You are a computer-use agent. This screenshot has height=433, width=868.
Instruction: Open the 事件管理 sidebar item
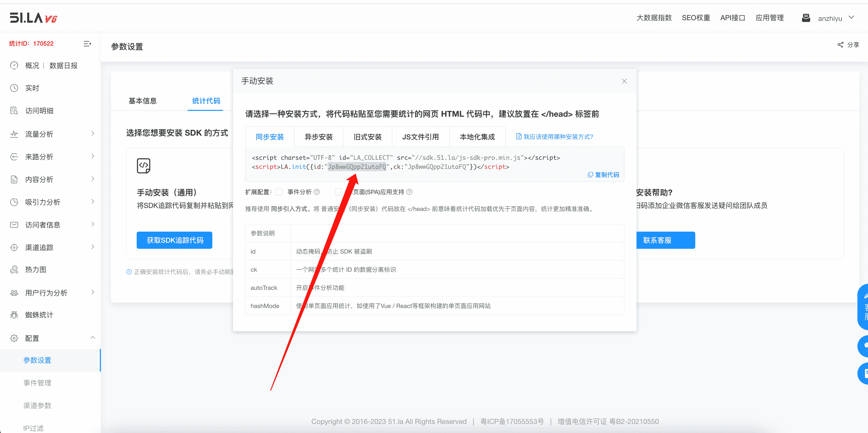37,383
